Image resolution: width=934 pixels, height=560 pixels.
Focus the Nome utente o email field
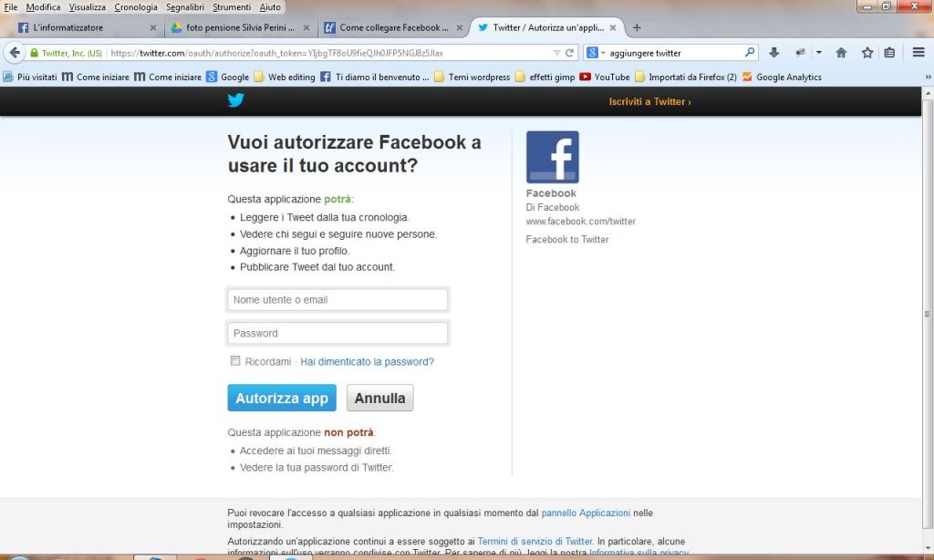(x=337, y=300)
